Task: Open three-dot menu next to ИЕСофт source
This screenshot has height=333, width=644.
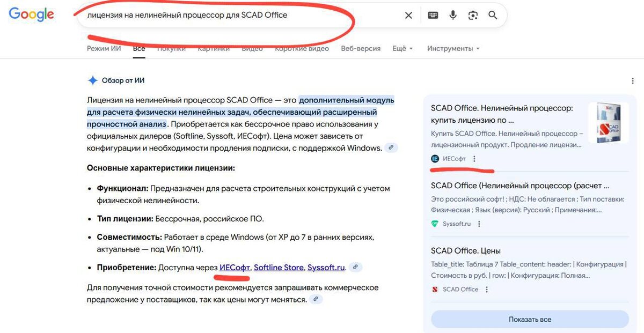Action: pos(474,159)
